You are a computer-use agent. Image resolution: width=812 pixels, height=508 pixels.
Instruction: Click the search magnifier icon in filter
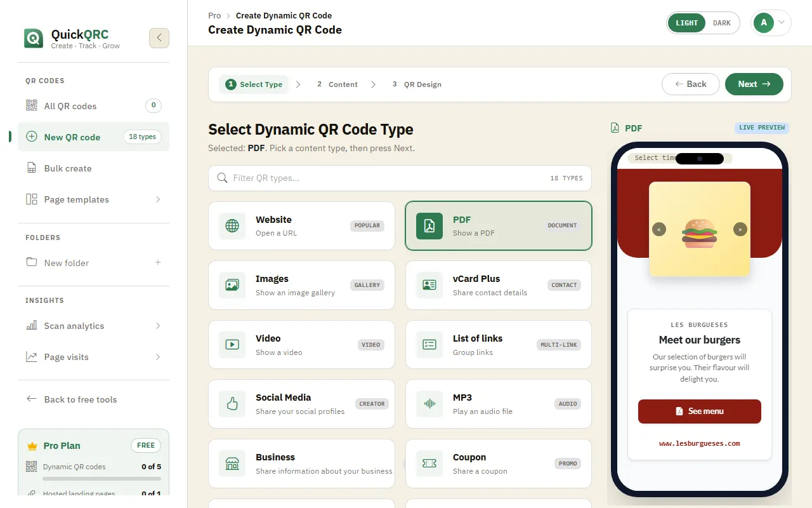click(222, 178)
